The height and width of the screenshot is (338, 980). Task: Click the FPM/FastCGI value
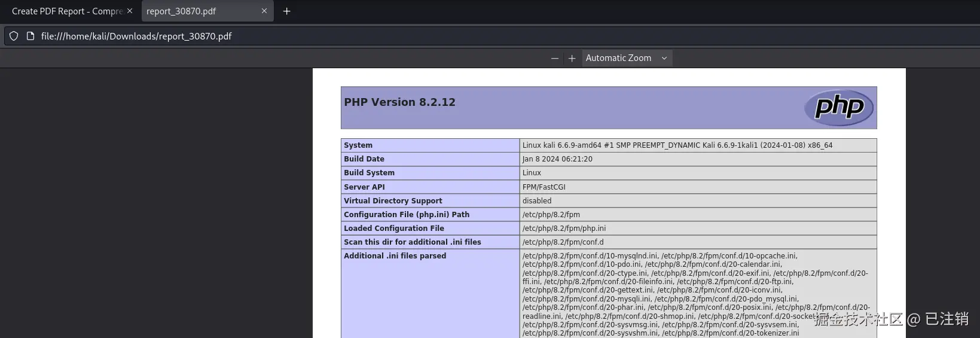(544, 187)
